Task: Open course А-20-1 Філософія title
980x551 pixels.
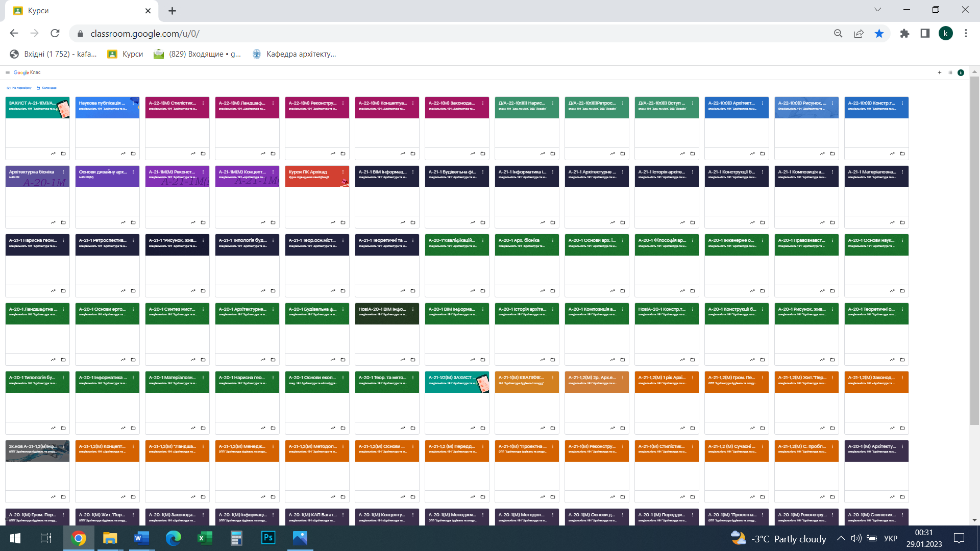Action: [x=662, y=240]
